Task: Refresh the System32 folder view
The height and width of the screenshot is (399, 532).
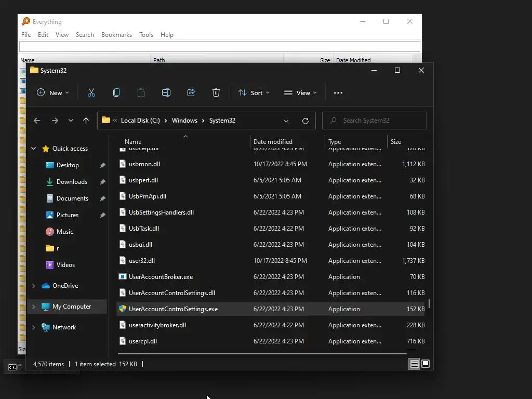Action: click(x=305, y=121)
